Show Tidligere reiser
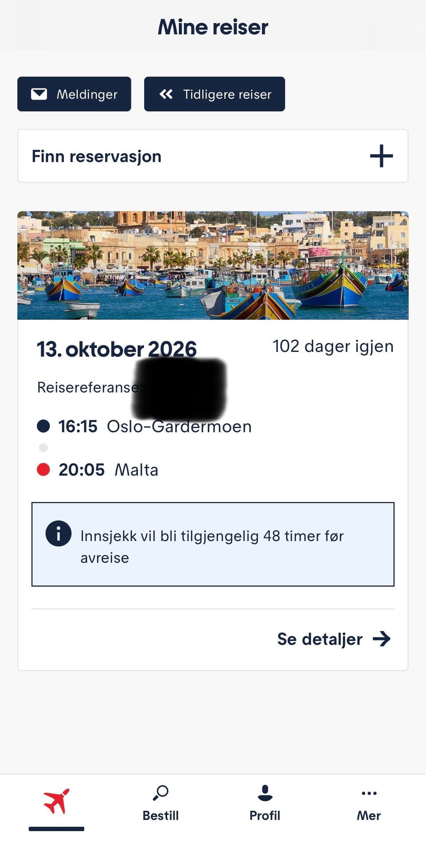The image size is (426, 868). (214, 94)
